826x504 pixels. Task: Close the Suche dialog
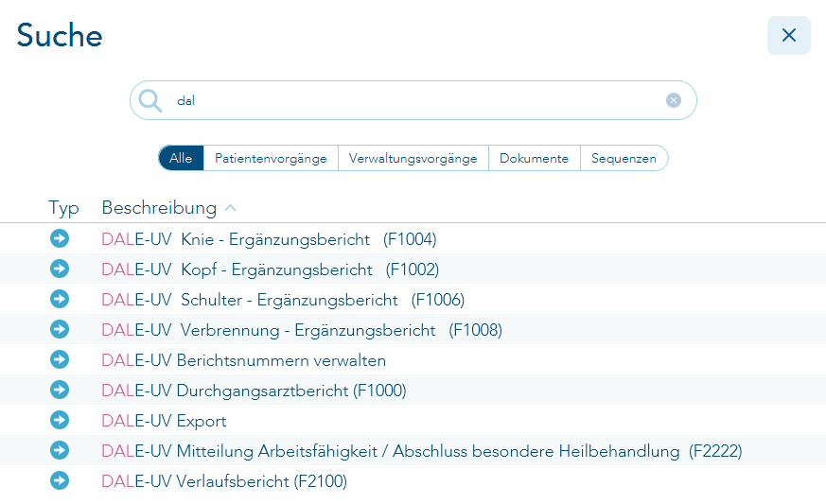(x=788, y=35)
